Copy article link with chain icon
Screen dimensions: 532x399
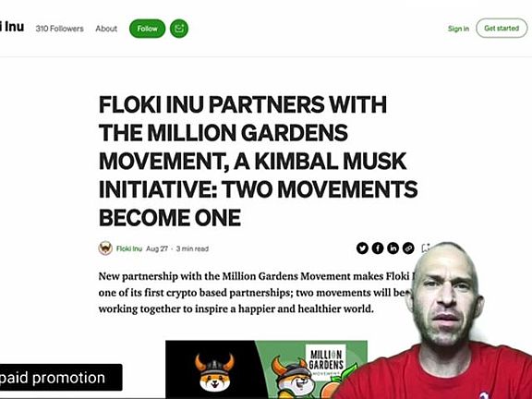[x=408, y=248]
